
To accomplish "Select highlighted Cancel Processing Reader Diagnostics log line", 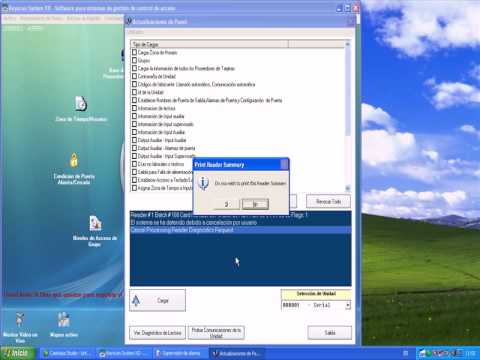I will (240, 230).
